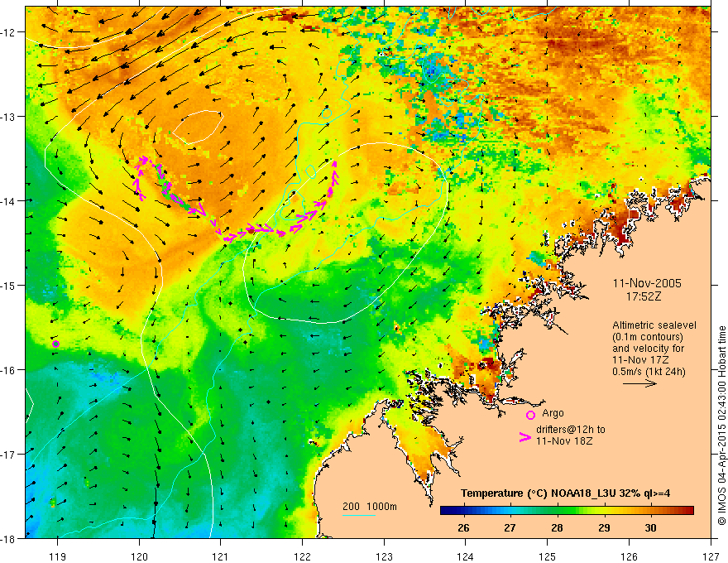Click the Altimetric sealevel caption
Screen dimensions: 728x563
point(654,325)
